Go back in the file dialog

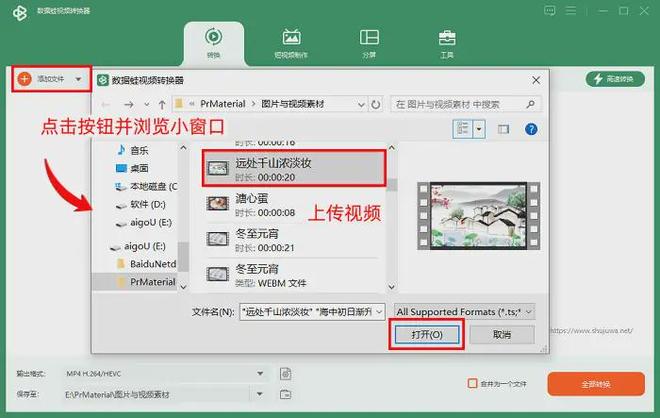tap(106, 104)
